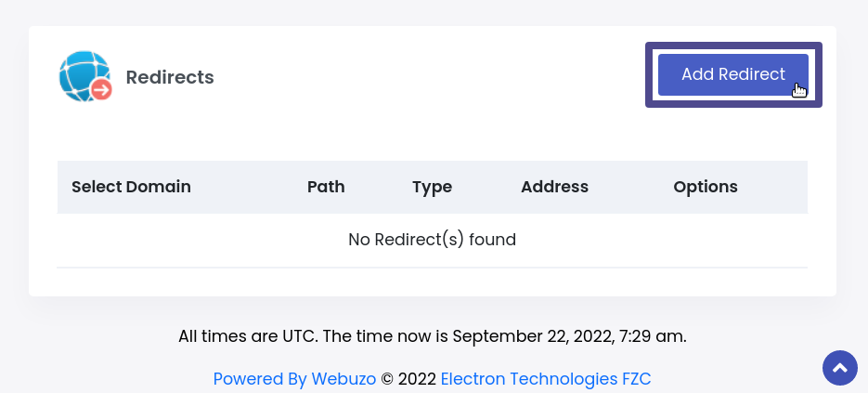Choose the Address column header
868x393 pixels.
554,187
